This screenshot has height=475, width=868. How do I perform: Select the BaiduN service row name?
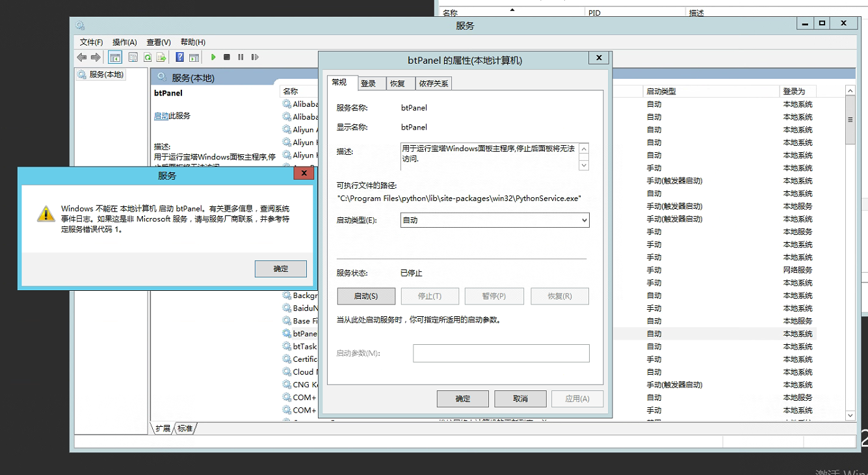click(x=305, y=308)
